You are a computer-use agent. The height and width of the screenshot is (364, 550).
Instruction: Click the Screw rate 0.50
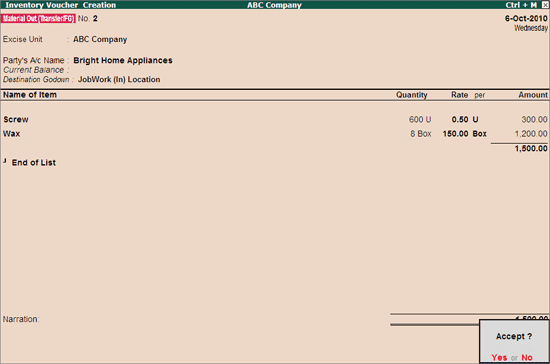tap(460, 120)
